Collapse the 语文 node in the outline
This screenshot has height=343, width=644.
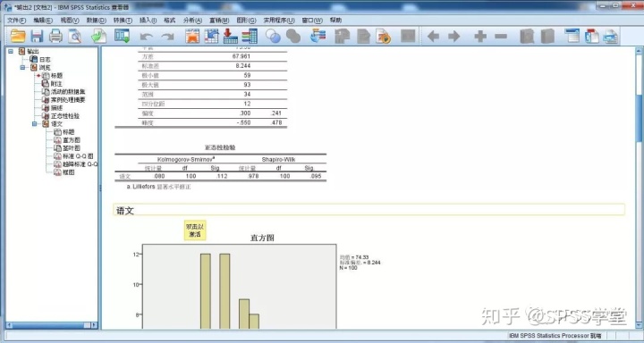coord(35,124)
